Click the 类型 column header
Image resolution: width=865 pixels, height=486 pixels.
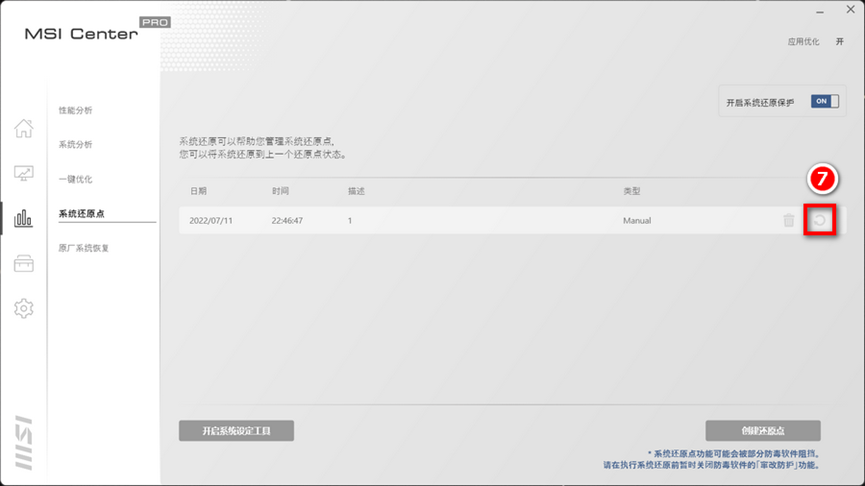631,191
